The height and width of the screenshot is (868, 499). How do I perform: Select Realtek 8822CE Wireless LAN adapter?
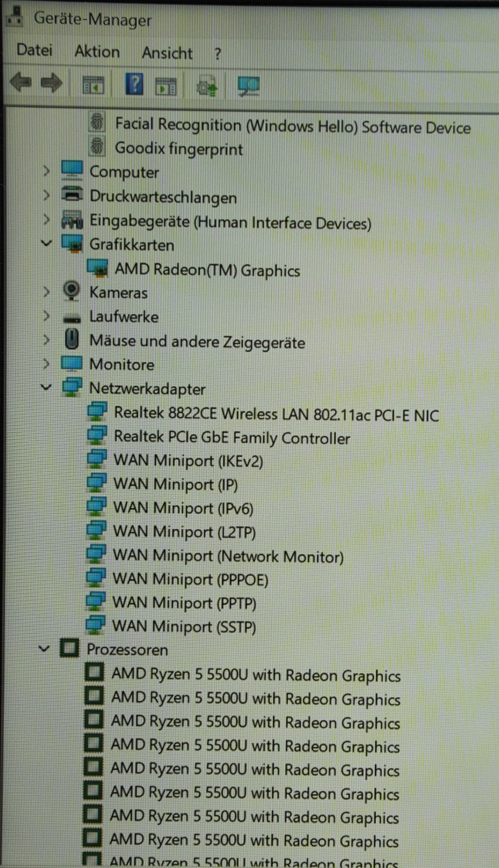(276, 414)
